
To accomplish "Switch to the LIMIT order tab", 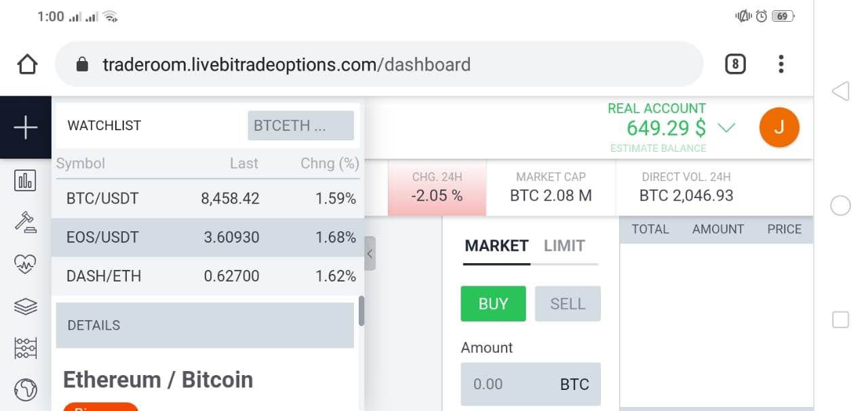I will [x=564, y=246].
